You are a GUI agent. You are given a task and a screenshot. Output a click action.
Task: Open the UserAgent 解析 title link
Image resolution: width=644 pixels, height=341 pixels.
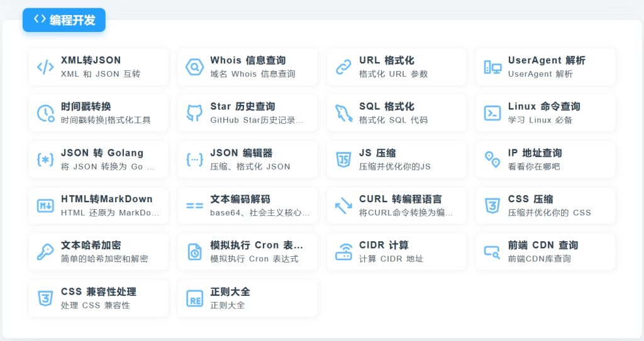[x=547, y=60]
